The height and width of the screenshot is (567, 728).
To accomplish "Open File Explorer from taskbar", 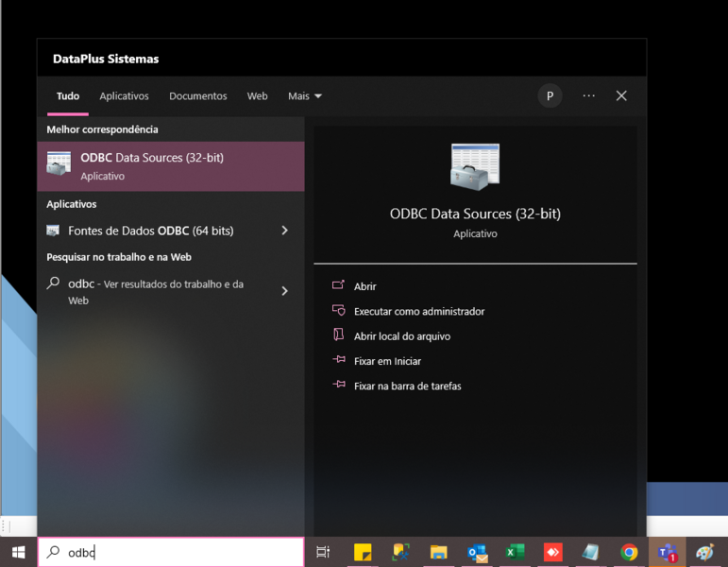I will pyautogui.click(x=438, y=552).
